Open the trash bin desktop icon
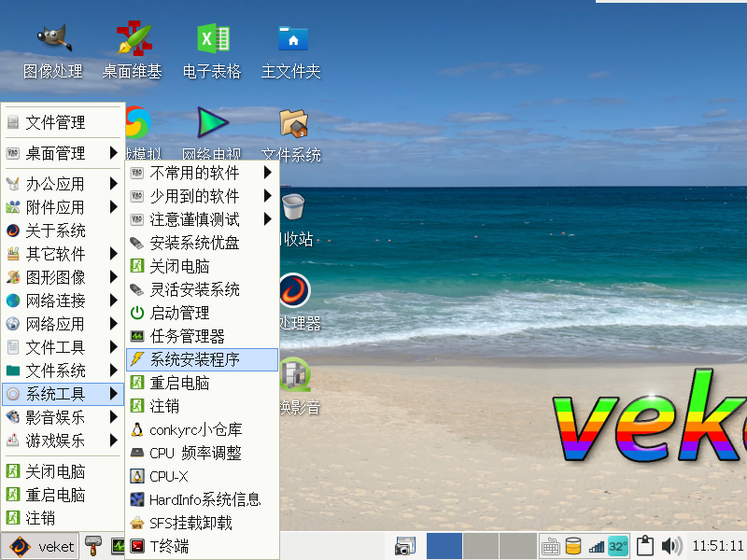 (x=293, y=206)
